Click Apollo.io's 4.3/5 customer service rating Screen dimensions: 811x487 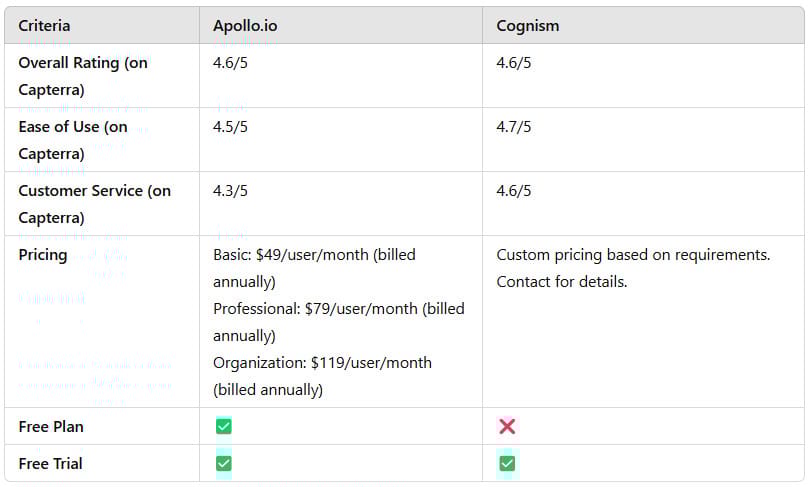(x=230, y=191)
